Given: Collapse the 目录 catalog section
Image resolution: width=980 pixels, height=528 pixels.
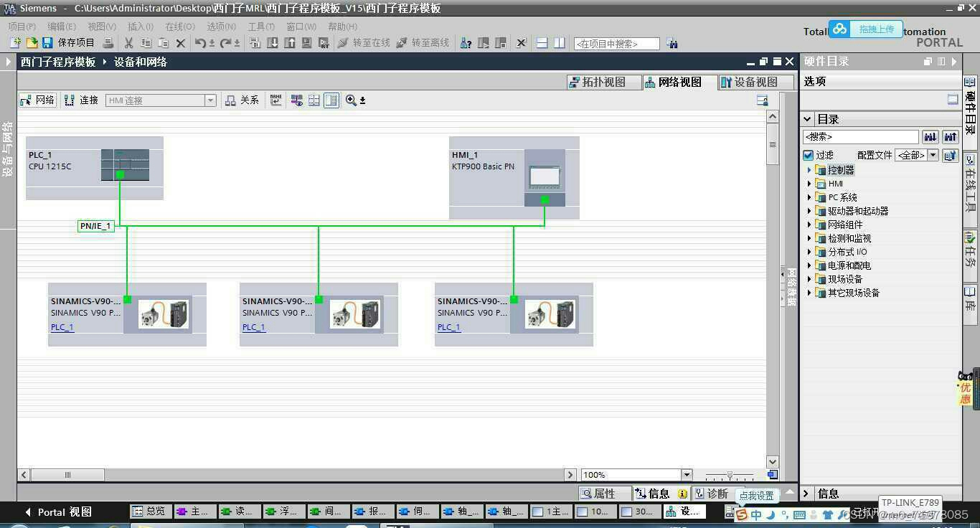Looking at the screenshot, I should point(808,119).
